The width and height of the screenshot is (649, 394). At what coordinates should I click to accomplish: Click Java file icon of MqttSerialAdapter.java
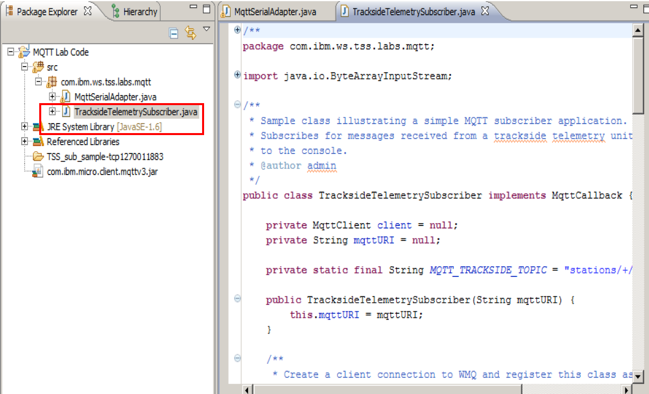[65, 97]
